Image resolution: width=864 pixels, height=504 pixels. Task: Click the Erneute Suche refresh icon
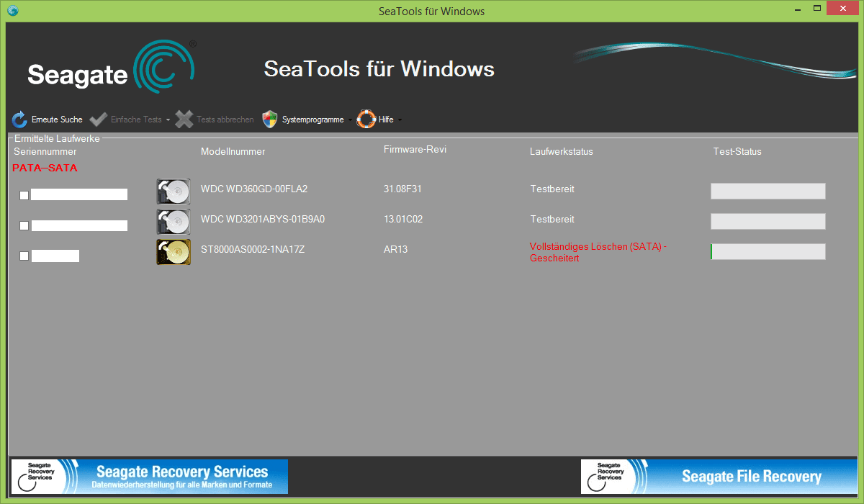point(19,120)
